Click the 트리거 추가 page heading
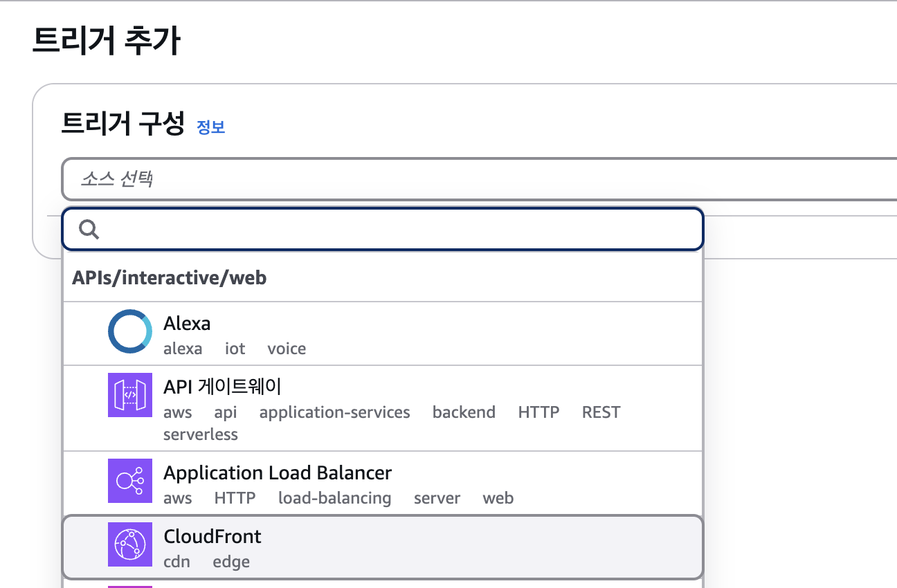The image size is (897, 588). tap(107, 42)
